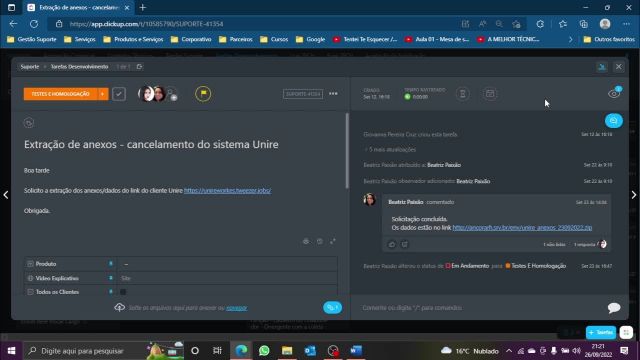Click the upload cloud icon for attachments
Viewport: 640px width, 360px height.
pos(120,307)
